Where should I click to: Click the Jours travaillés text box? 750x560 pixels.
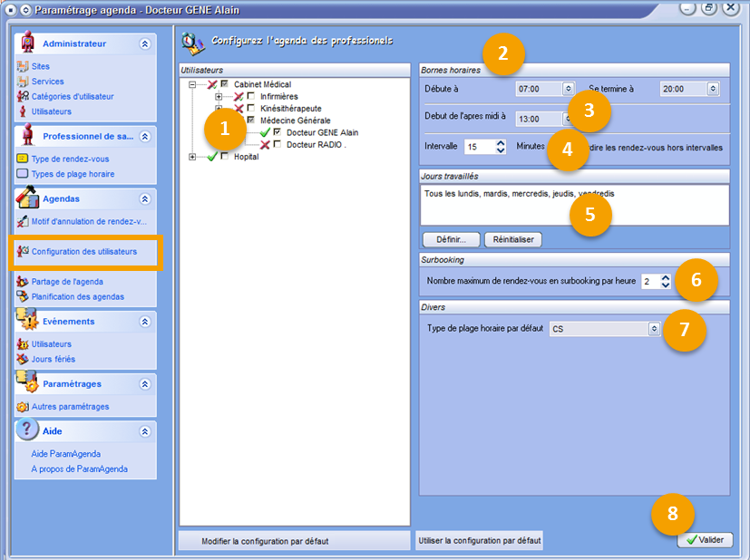point(575,205)
